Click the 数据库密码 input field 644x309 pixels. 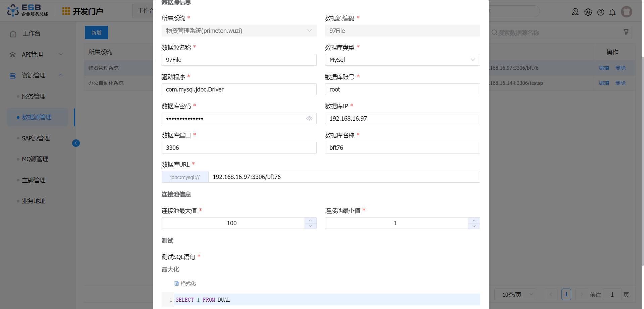click(x=239, y=119)
